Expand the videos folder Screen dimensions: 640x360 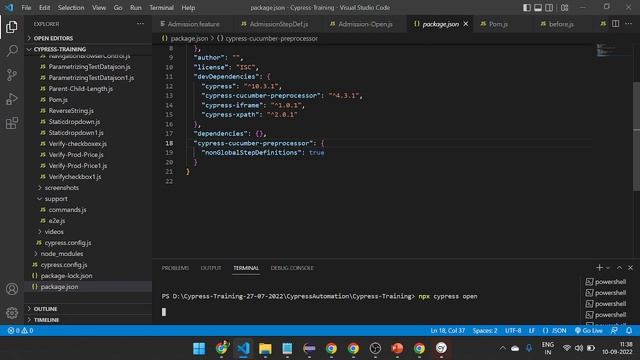tap(54, 231)
